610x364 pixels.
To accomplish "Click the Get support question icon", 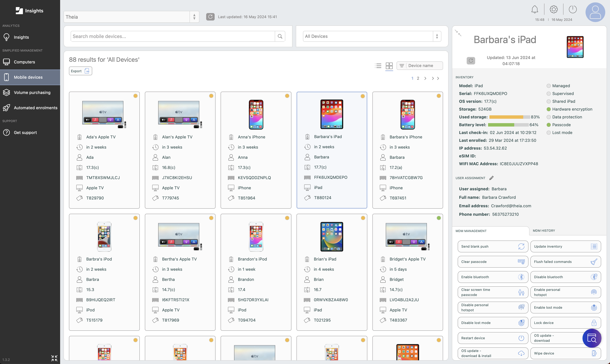I will [6, 132].
